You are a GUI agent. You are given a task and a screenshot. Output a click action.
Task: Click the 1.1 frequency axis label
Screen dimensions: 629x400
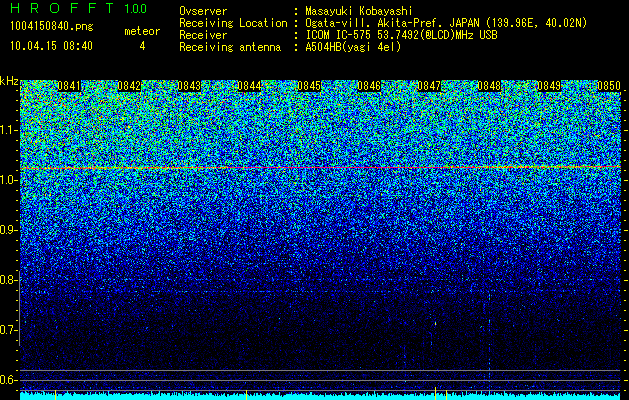tap(8, 130)
